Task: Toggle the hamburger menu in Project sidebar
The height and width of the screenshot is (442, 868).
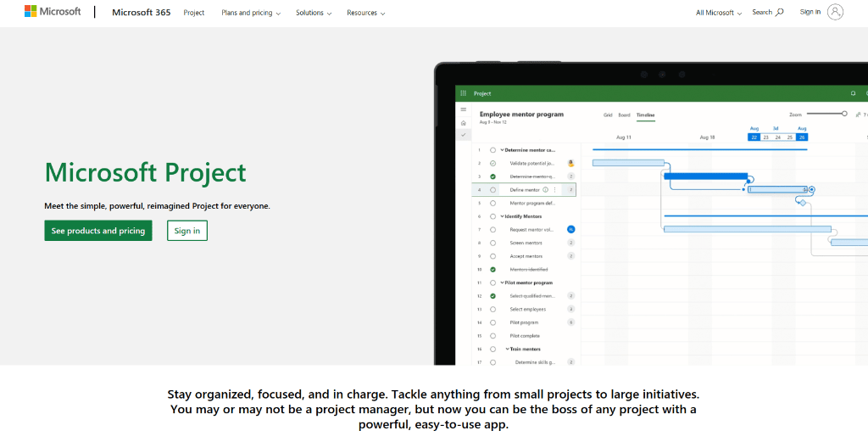Action: pyautogui.click(x=464, y=109)
